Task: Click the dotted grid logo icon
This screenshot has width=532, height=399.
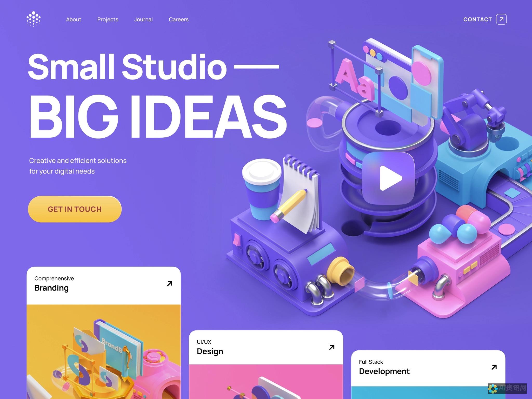Action: [34, 19]
